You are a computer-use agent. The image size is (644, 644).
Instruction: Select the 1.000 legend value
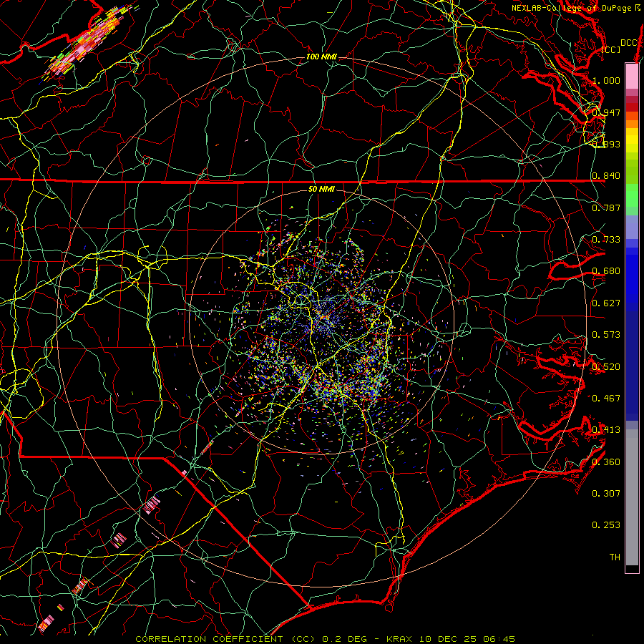606,80
